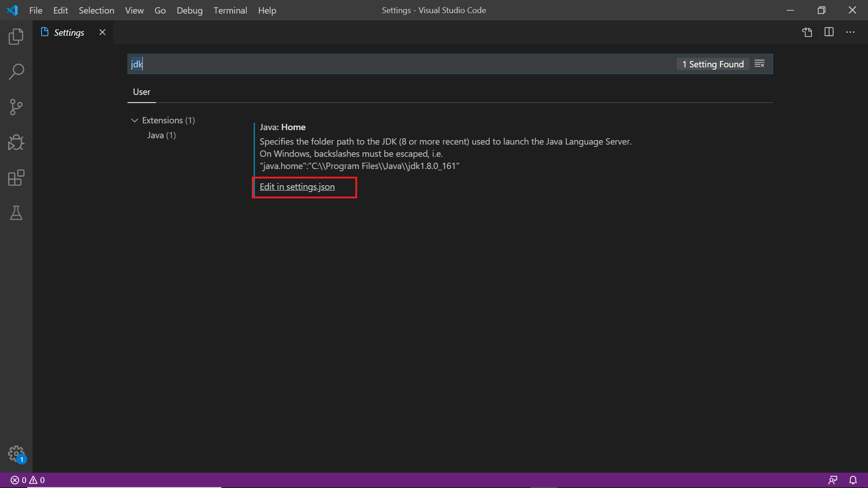Open the Search view
The height and width of the screenshot is (488, 868).
point(16,71)
